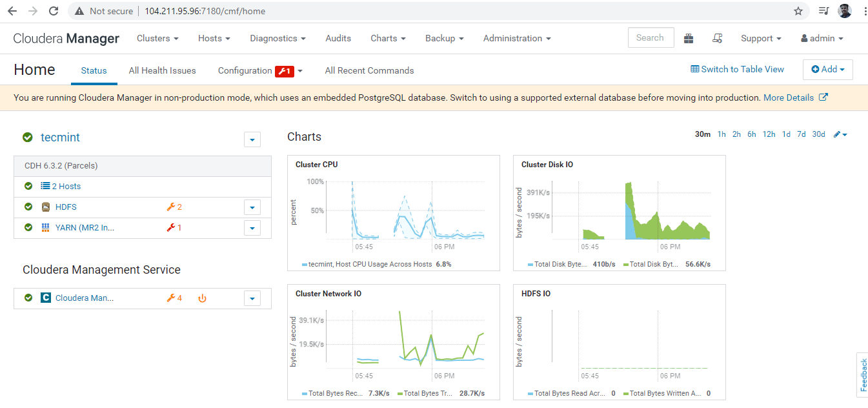Open the HDFS service link
This screenshot has height=408, width=868.
[66, 207]
